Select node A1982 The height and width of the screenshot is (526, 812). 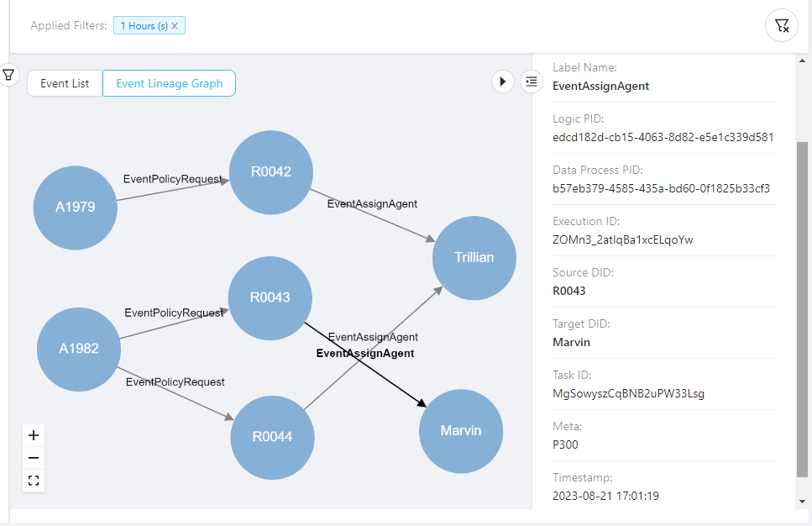(79, 349)
